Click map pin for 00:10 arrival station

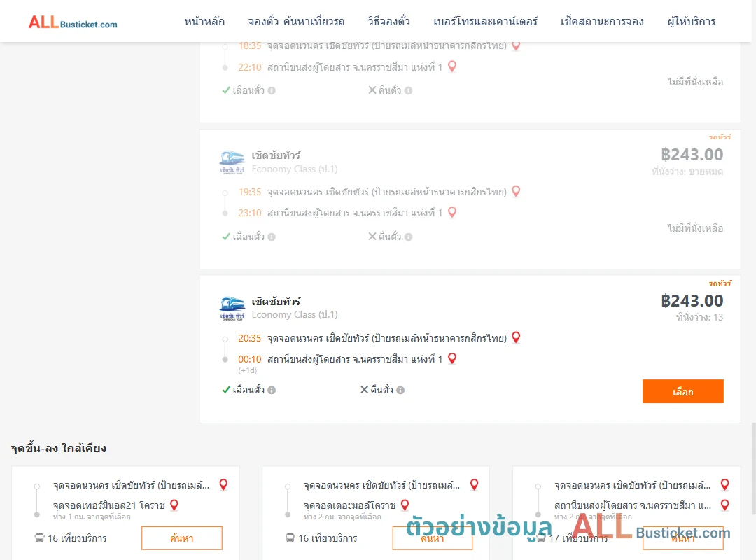coord(452,358)
